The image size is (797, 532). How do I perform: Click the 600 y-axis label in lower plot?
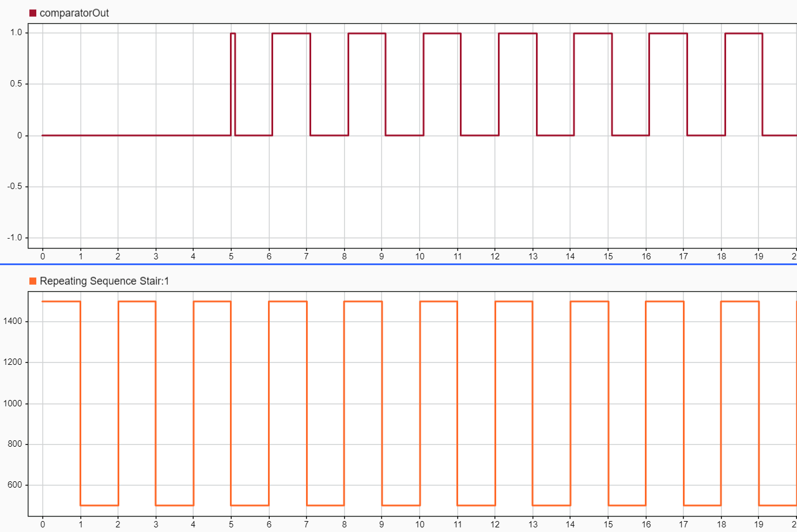14,485
